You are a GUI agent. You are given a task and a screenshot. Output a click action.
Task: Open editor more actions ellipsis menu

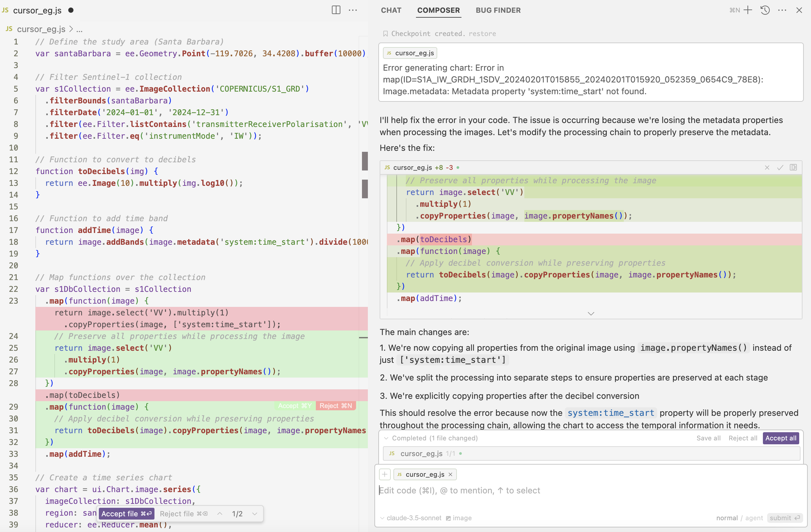tap(353, 10)
